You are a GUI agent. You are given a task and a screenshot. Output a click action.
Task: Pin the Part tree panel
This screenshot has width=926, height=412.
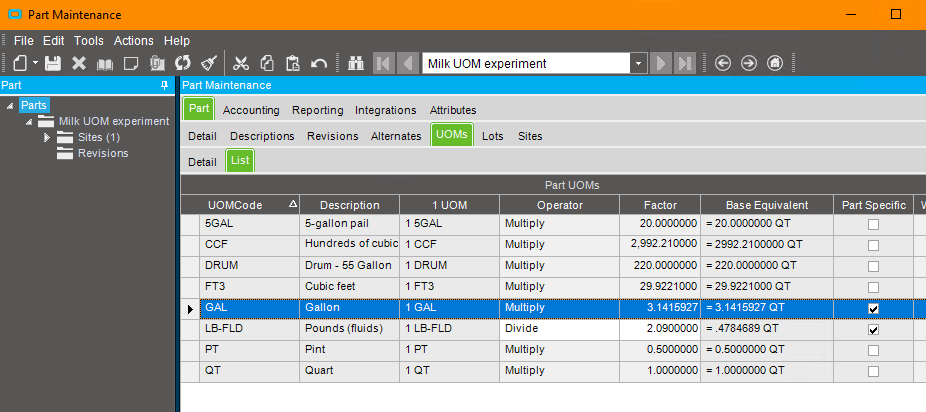click(165, 85)
